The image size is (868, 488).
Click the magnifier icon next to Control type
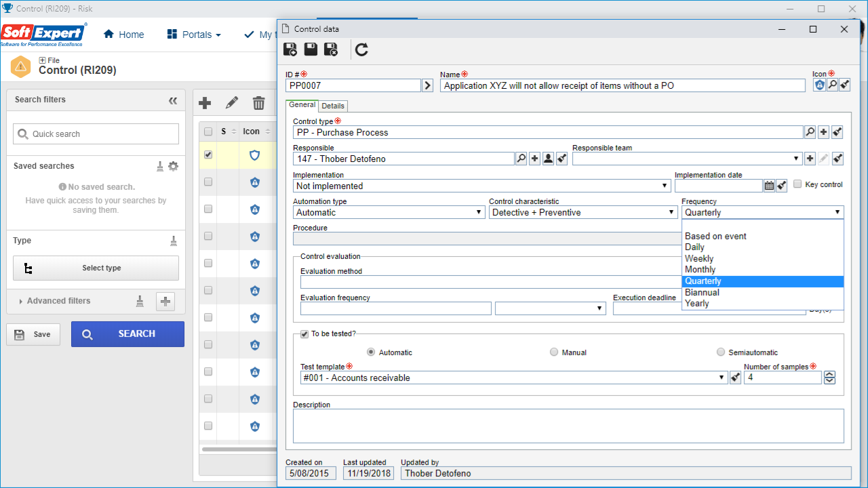click(x=810, y=132)
